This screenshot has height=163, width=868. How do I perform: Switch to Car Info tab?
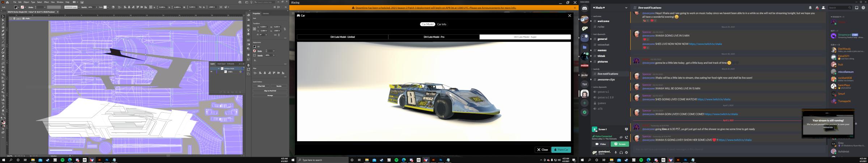pos(441,24)
